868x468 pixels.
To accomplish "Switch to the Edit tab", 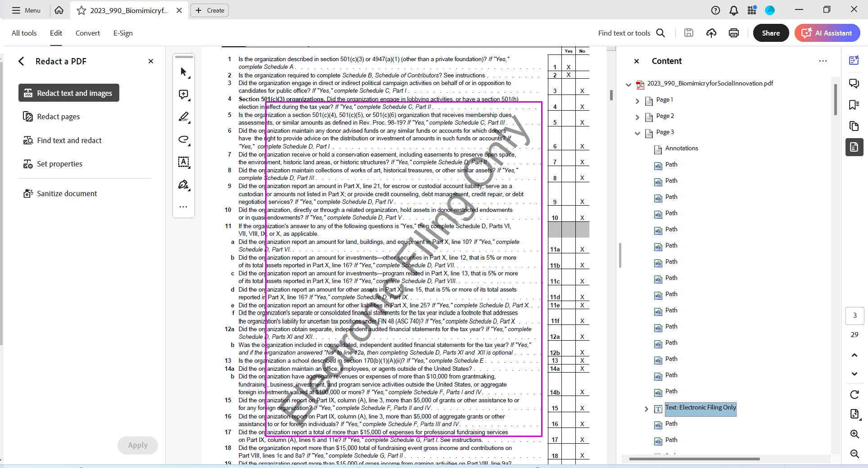I will tap(56, 33).
